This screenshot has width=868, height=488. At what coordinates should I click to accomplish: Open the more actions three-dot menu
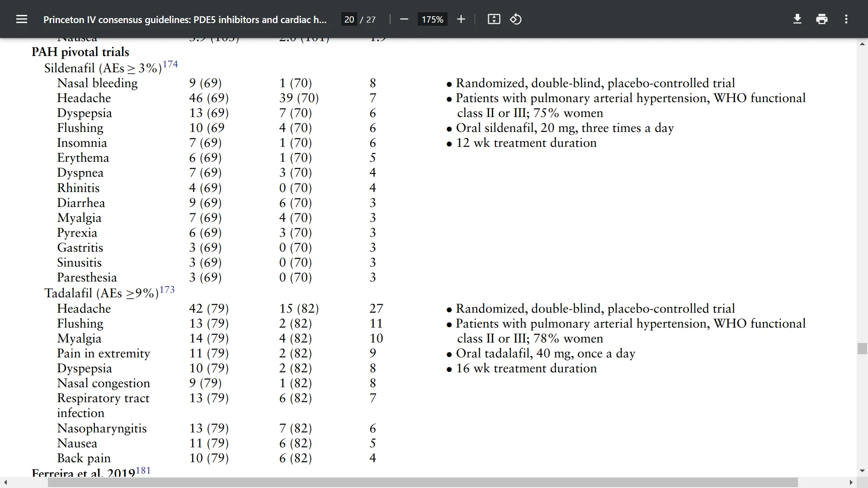point(846,19)
